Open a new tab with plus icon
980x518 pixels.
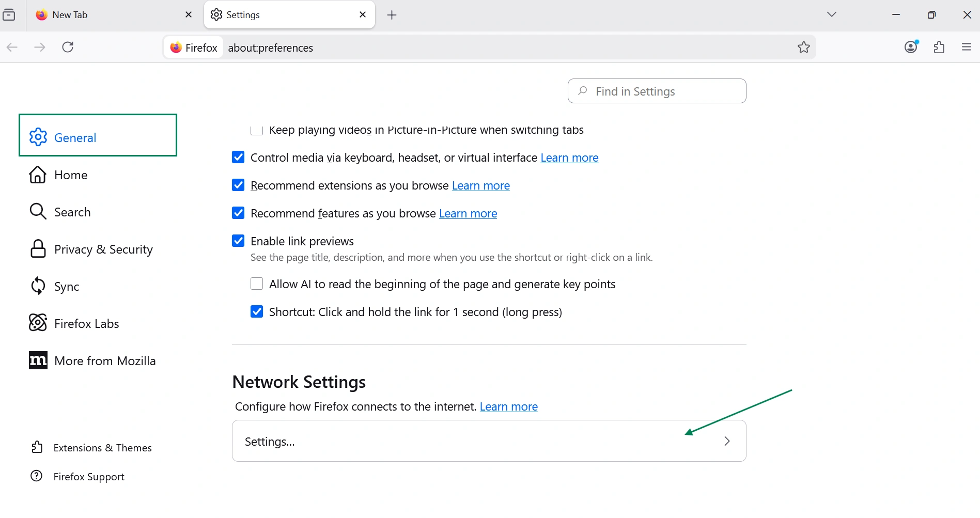tap(392, 15)
